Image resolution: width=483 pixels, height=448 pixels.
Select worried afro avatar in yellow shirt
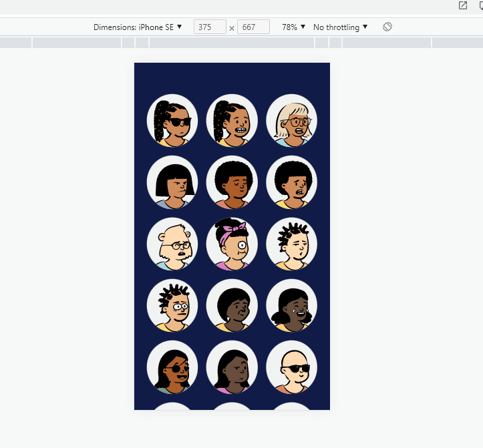pos(291,182)
